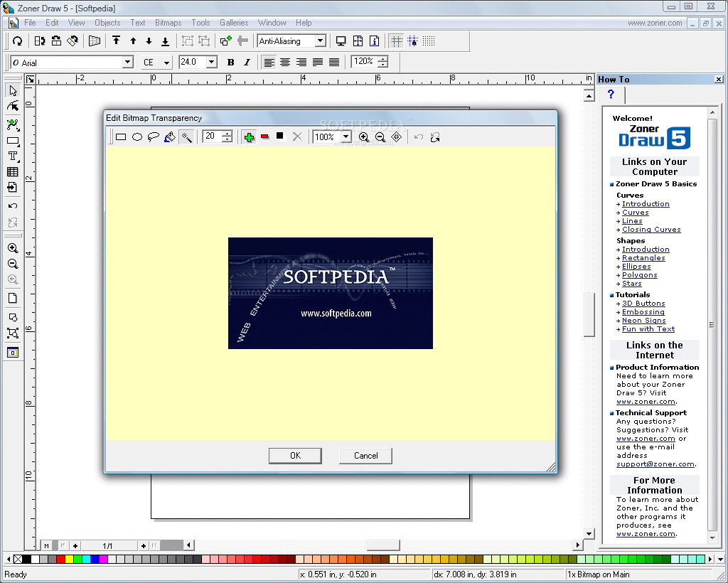Click the Cancel button

(366, 455)
